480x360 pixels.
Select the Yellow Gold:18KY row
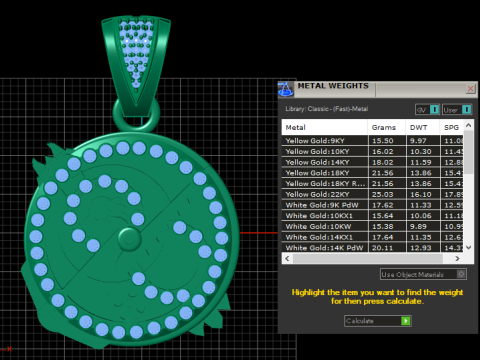point(373,173)
